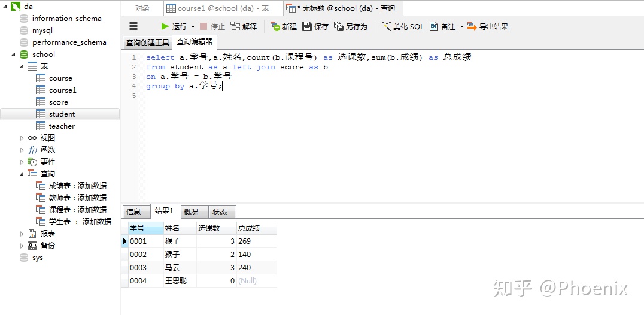This screenshot has width=644, height=315.
Task: Click 另存为 save as button
Action: click(x=351, y=27)
